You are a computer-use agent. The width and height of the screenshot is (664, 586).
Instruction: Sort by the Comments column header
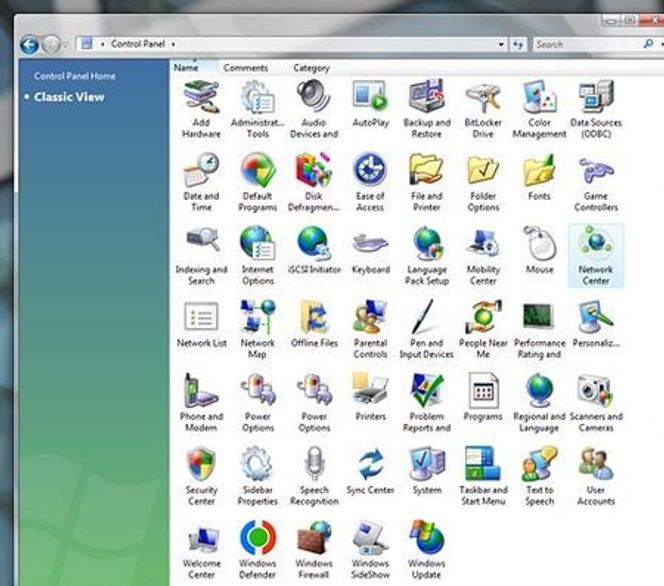(245, 68)
